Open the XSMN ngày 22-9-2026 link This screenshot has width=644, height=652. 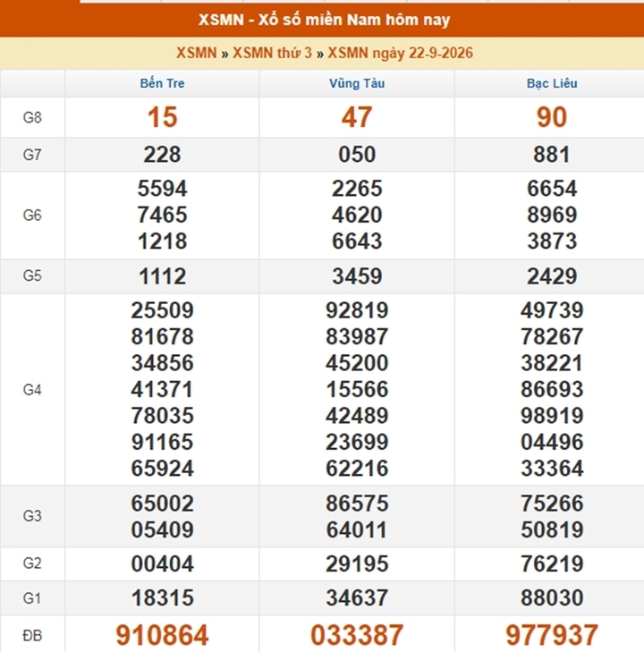pyautogui.click(x=400, y=54)
